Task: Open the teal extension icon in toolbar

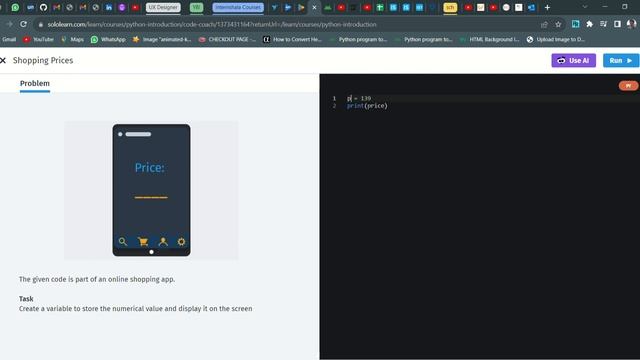Action: coord(576,24)
